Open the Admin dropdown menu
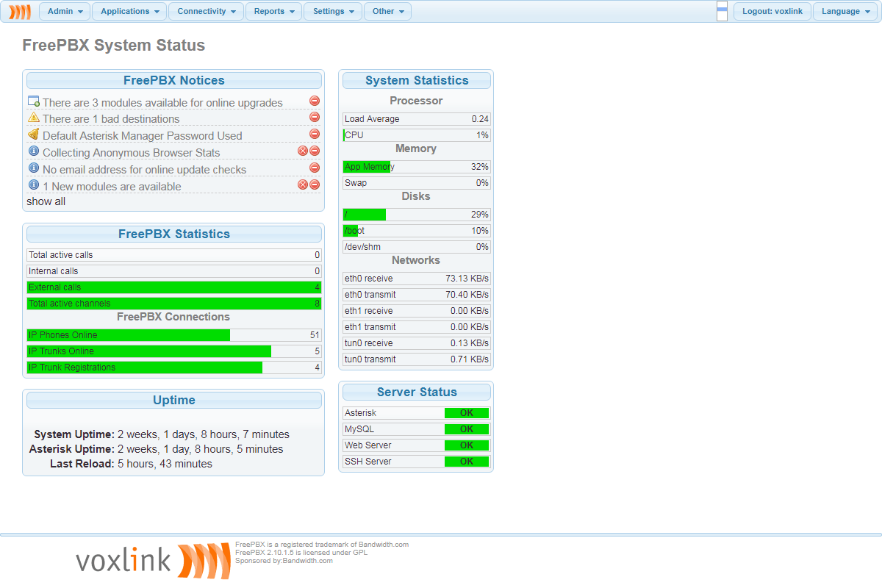Image resolution: width=882 pixels, height=588 pixels. pyautogui.click(x=65, y=11)
